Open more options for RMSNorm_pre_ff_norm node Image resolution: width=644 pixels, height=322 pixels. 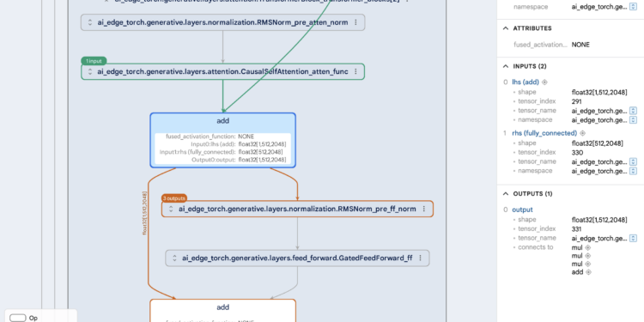(x=424, y=209)
